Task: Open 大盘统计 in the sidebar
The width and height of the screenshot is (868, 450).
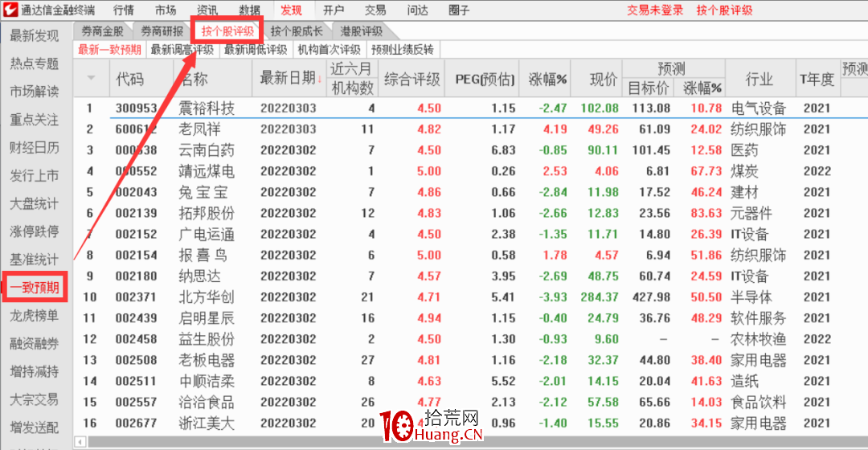Action: (35, 203)
